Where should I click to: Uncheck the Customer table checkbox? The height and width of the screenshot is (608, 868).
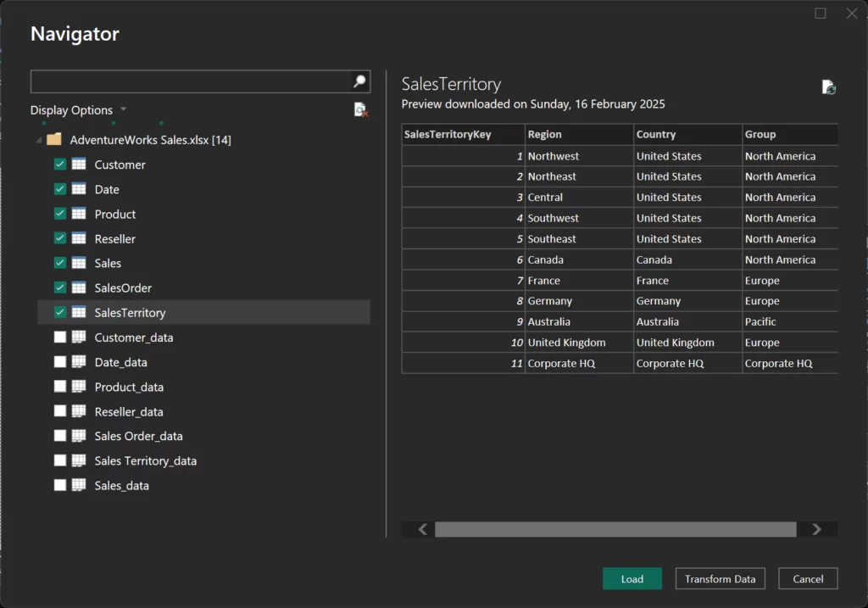click(x=60, y=165)
